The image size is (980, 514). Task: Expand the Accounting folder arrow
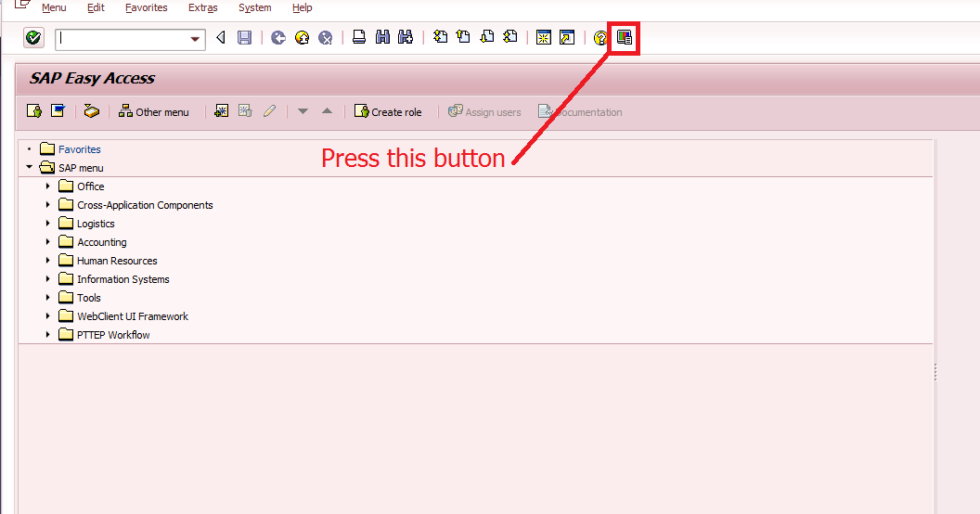point(47,242)
